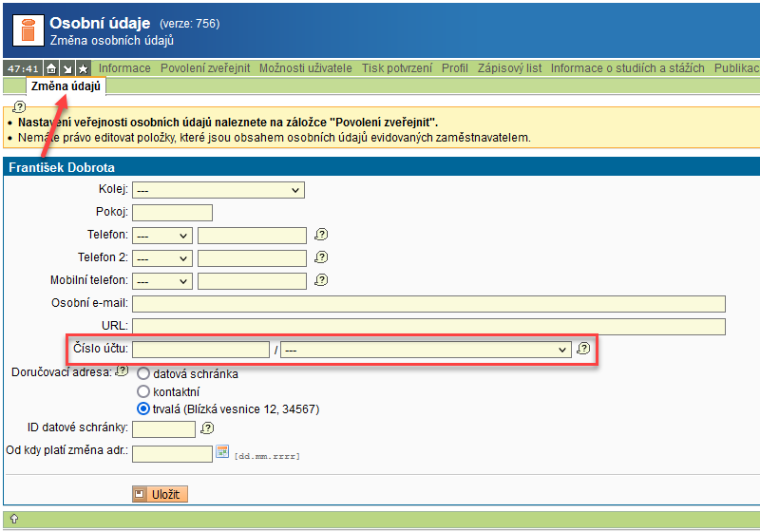Switch to the Změna údajů tab
The height and width of the screenshot is (532, 760).
coord(66,86)
